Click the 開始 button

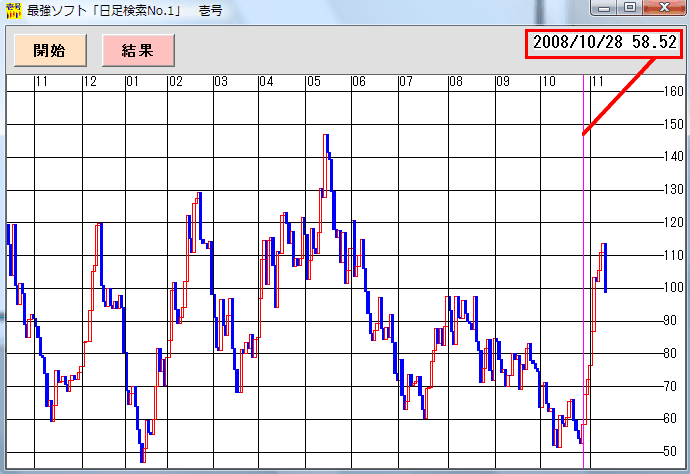click(x=50, y=51)
